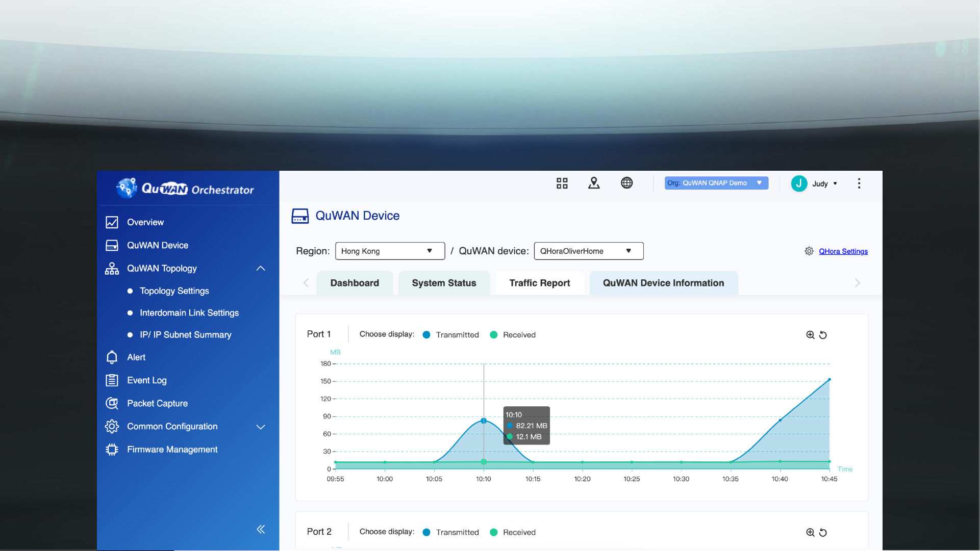Click the Alert bell icon

pyautogui.click(x=112, y=357)
